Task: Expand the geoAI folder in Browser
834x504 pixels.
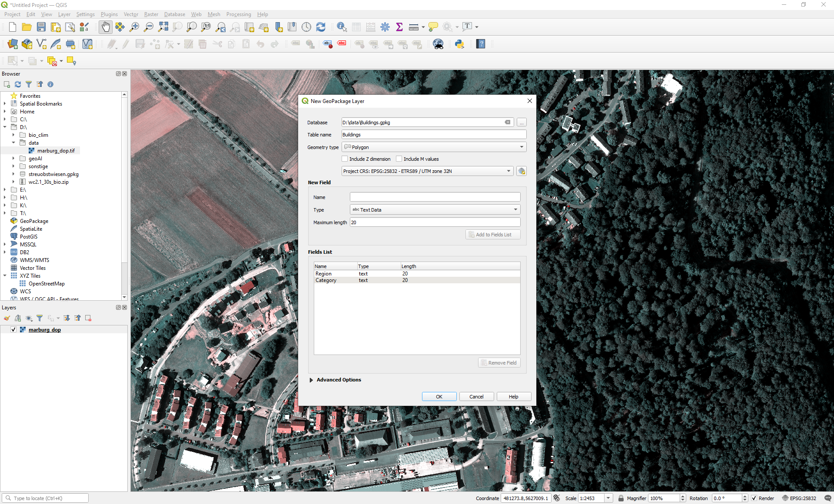Action: coord(13,159)
